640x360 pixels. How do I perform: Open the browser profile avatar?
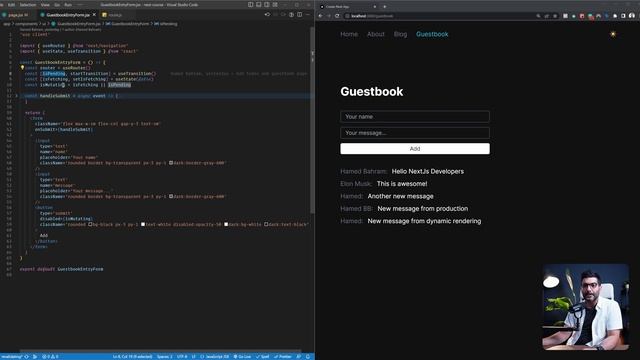tap(632, 16)
